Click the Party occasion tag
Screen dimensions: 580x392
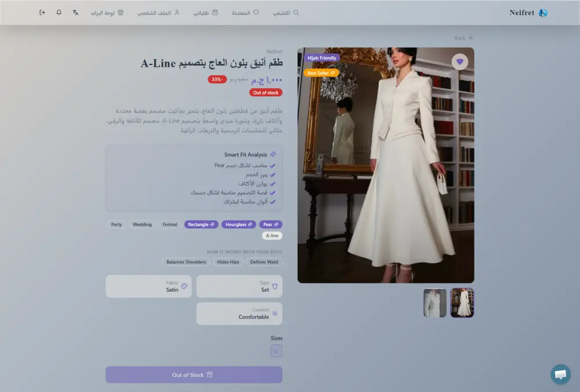tap(116, 224)
